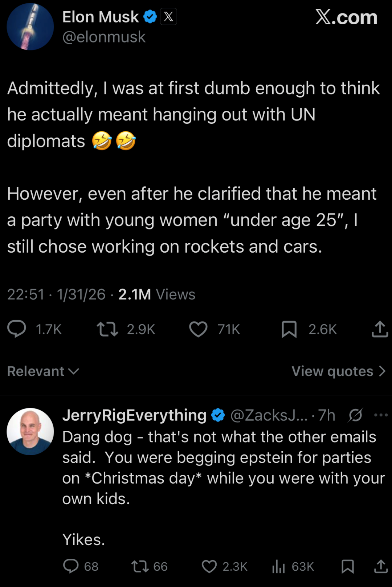Bookmark JerryRigEverything's reply

(347, 566)
